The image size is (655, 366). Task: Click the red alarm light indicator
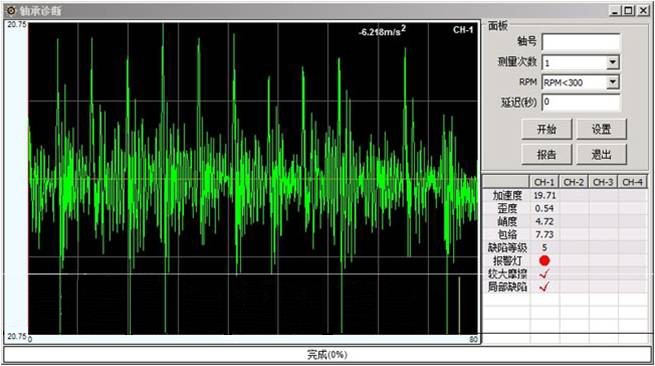click(x=544, y=261)
